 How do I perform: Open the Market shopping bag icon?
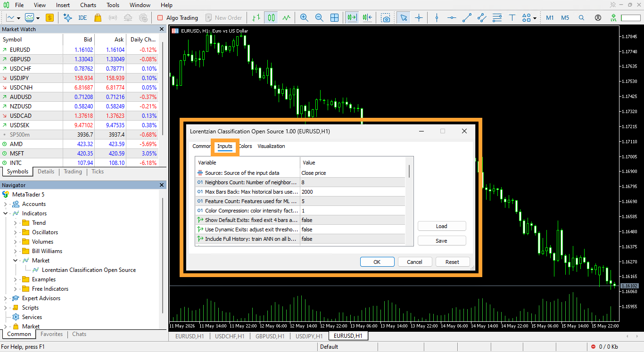[x=98, y=18]
